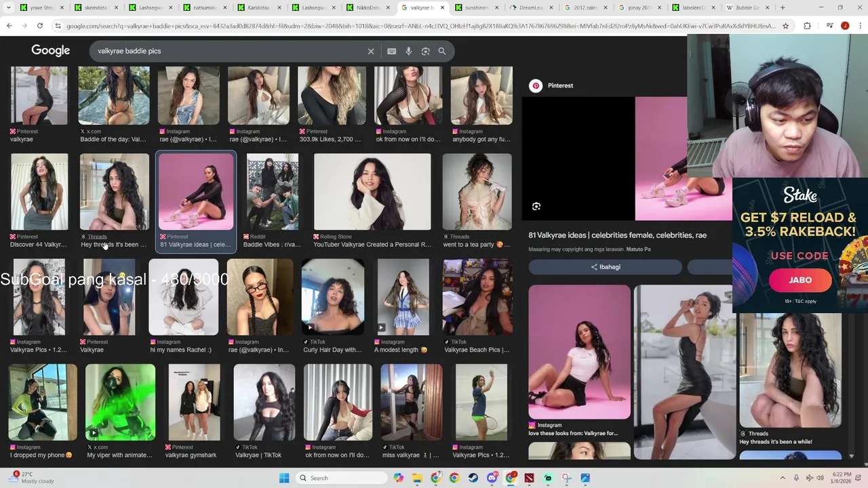Screen dimensions: 868x488
Task: Open the Threads 'went to a tea party' result
Action: 477,201
